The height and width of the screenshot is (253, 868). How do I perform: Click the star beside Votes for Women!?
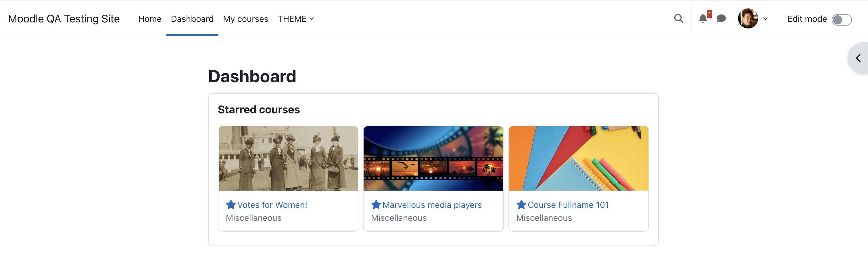pyautogui.click(x=231, y=204)
